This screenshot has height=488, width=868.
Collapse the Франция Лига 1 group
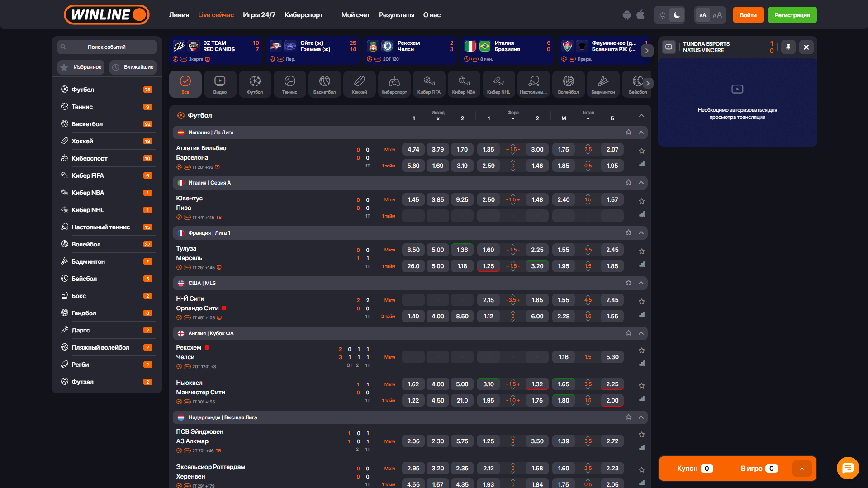pyautogui.click(x=641, y=233)
